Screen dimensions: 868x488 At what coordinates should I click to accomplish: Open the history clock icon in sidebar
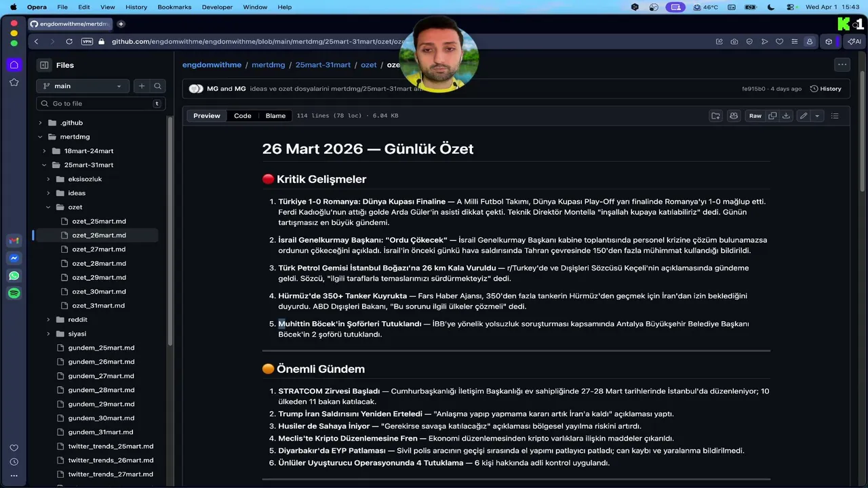tap(14, 462)
